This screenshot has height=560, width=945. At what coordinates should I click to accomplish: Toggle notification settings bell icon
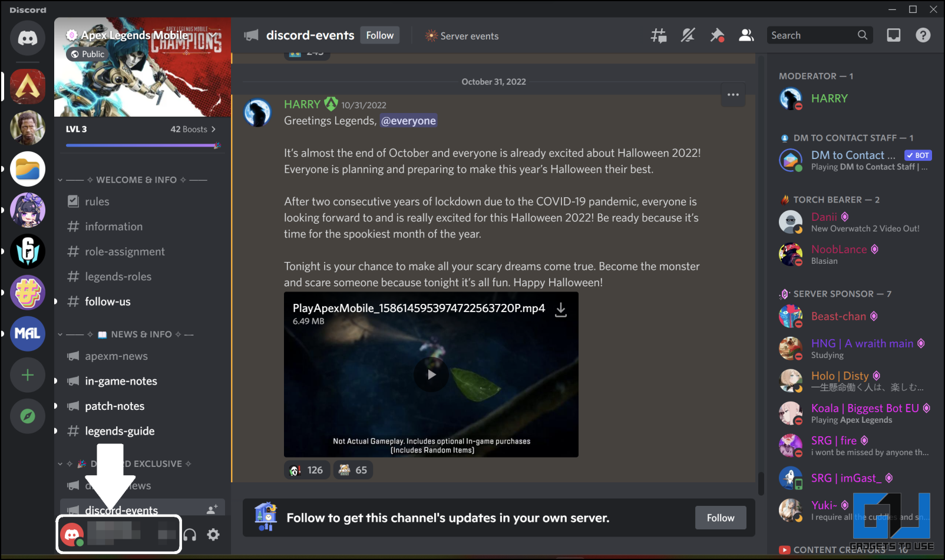pyautogui.click(x=688, y=35)
